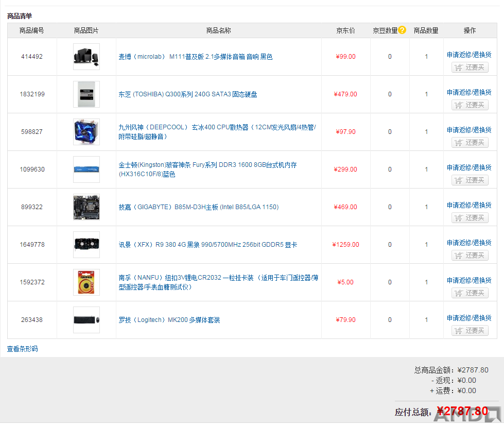
Task: Click the 返现 ¥0.00 line
Action: click(454, 381)
